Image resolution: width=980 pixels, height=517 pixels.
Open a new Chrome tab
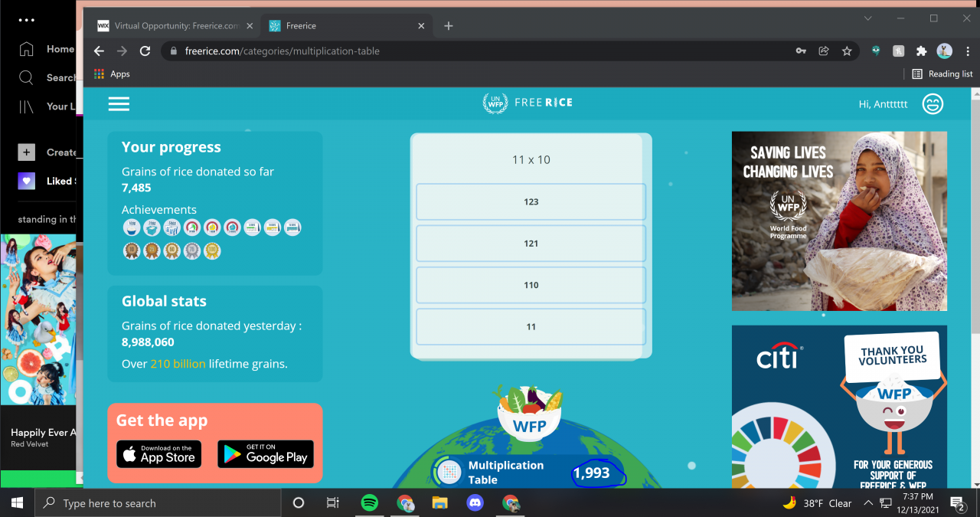click(x=449, y=26)
